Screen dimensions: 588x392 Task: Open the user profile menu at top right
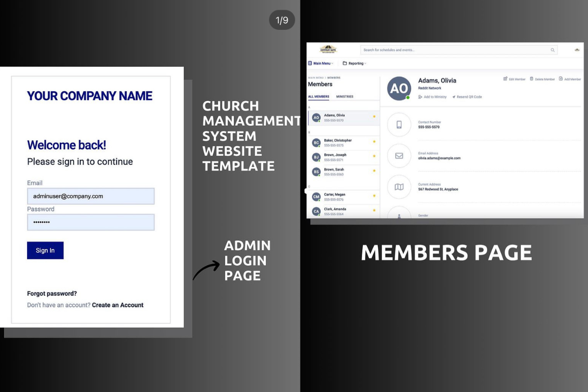pyautogui.click(x=577, y=50)
